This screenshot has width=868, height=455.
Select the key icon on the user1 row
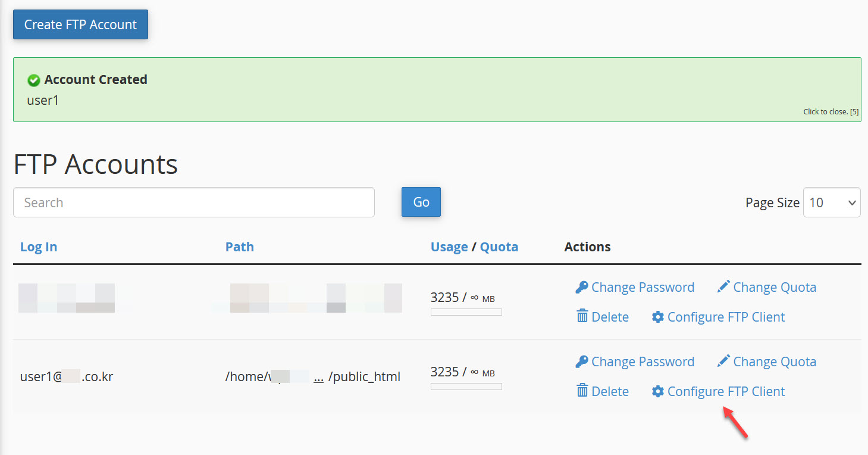coord(581,361)
